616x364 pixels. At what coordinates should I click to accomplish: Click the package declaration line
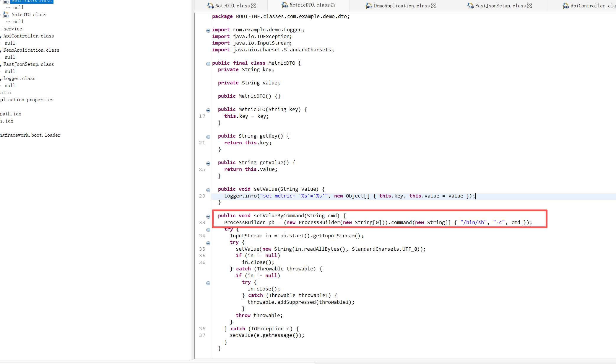click(281, 16)
